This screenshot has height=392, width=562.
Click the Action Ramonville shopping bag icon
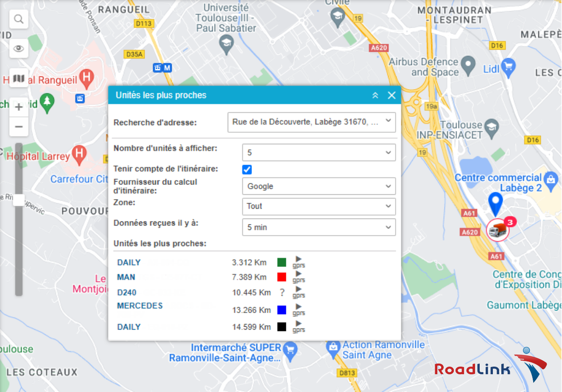tap(333, 349)
